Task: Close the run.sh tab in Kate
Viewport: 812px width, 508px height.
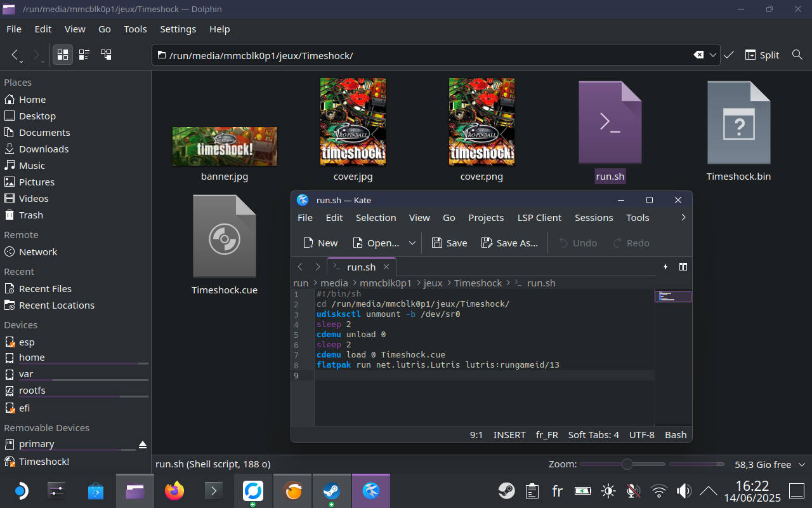Action: tap(386, 267)
